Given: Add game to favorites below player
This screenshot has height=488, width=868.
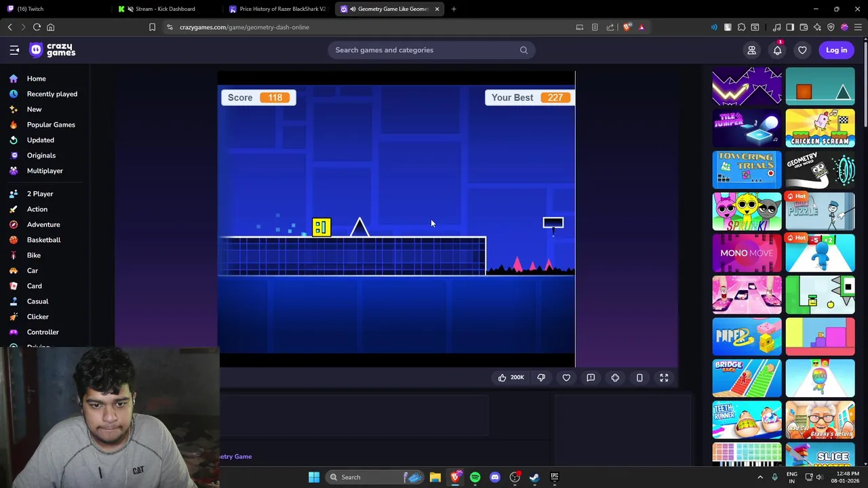Looking at the screenshot, I should (566, 378).
